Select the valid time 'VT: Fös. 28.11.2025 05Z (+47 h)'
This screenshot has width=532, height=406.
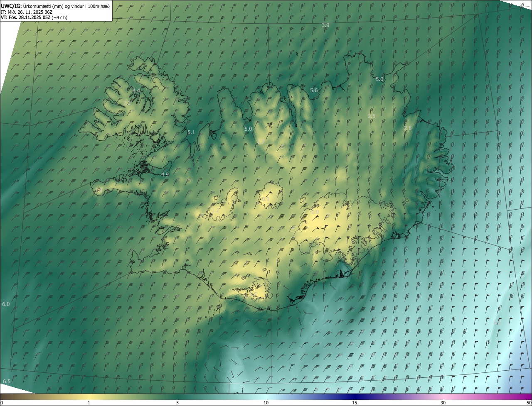[x=34, y=17]
